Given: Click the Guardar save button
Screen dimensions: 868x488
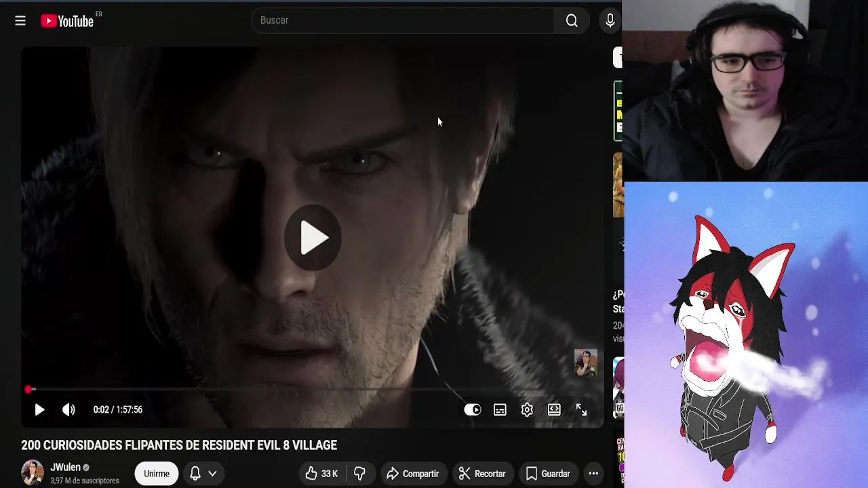Looking at the screenshot, I should [x=547, y=474].
